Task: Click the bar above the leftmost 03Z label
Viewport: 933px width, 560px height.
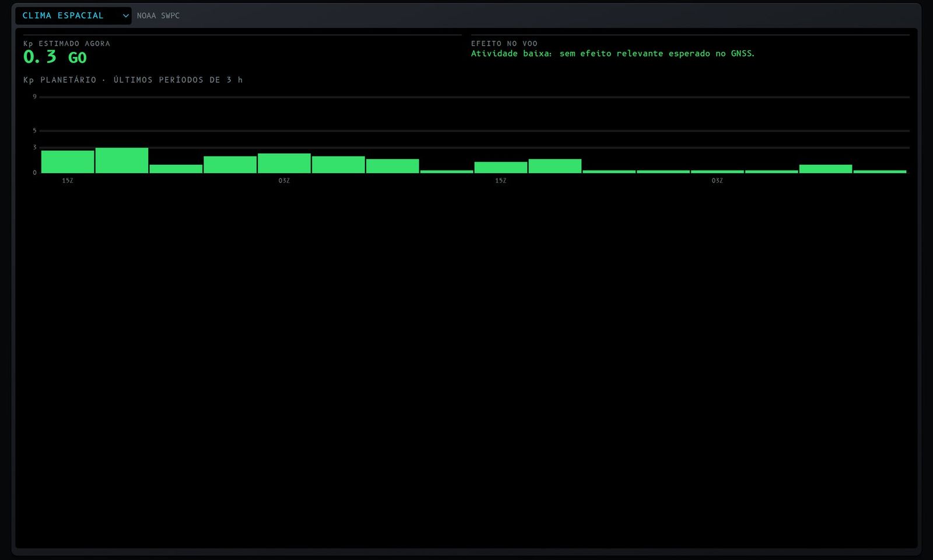Action: click(x=284, y=163)
